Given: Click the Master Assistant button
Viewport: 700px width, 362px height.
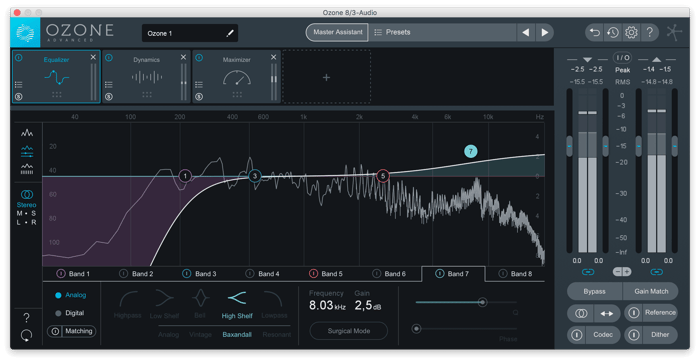Looking at the screenshot, I should tap(338, 32).
